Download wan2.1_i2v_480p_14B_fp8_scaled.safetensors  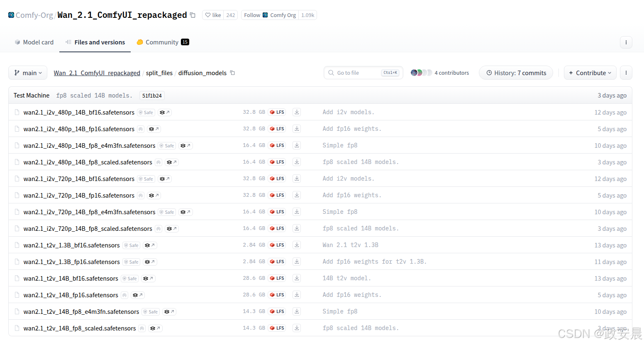(297, 162)
